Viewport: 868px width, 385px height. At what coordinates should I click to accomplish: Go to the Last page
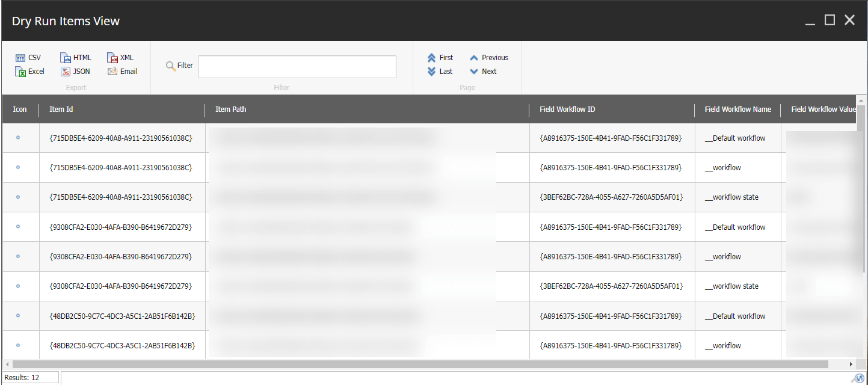click(x=440, y=72)
